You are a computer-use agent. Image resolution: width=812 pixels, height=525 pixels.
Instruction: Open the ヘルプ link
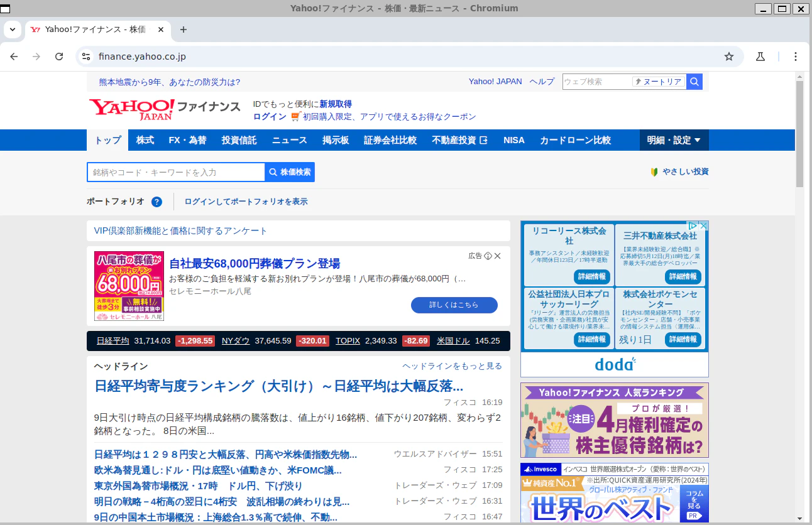tap(542, 82)
